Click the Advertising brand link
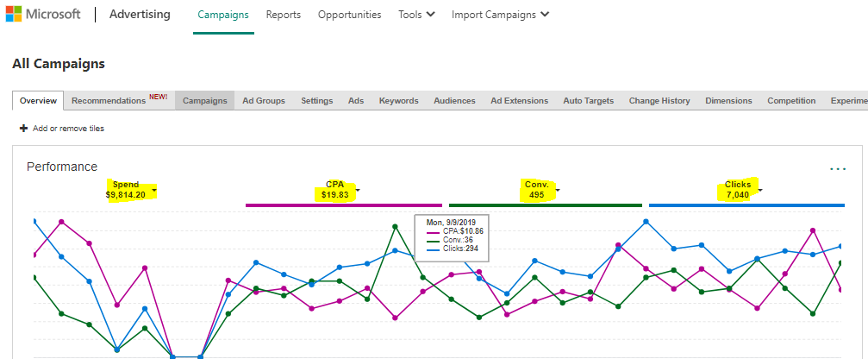Screen dimensions: 868x359 tap(140, 15)
